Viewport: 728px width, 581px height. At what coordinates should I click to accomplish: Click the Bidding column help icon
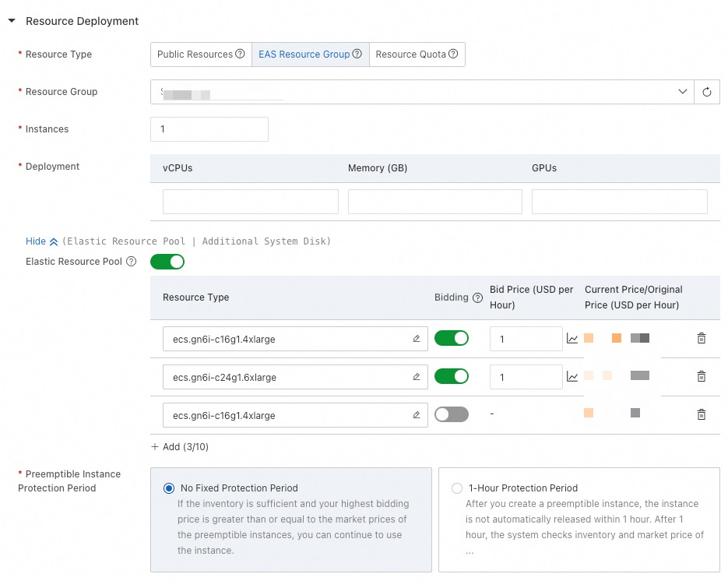coord(477,298)
